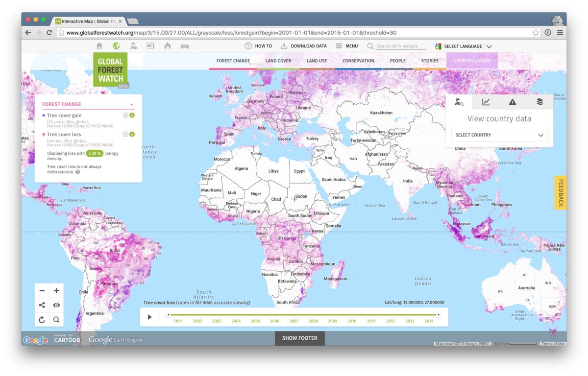This screenshot has width=588, height=376.
Task: Open the layers panel tab
Action: 539,102
